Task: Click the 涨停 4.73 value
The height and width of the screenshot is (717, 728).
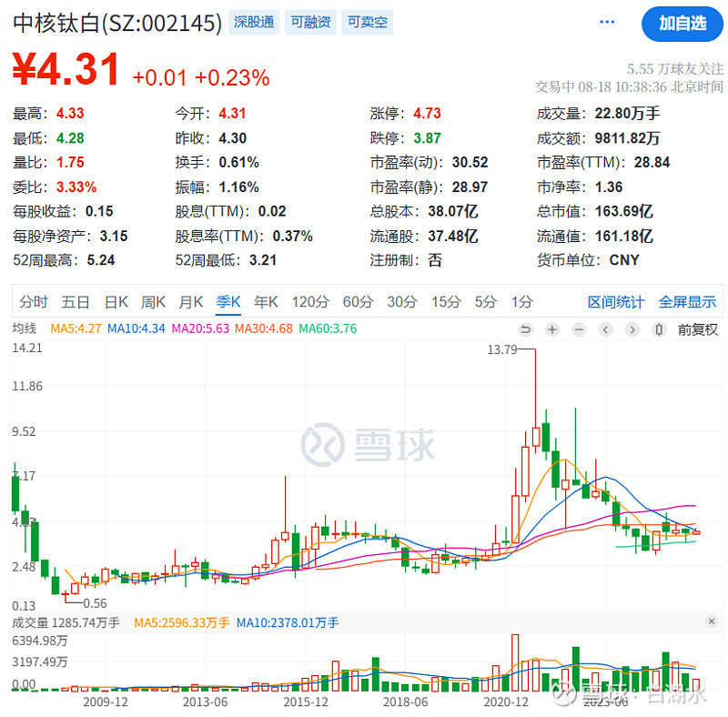Action: (427, 114)
